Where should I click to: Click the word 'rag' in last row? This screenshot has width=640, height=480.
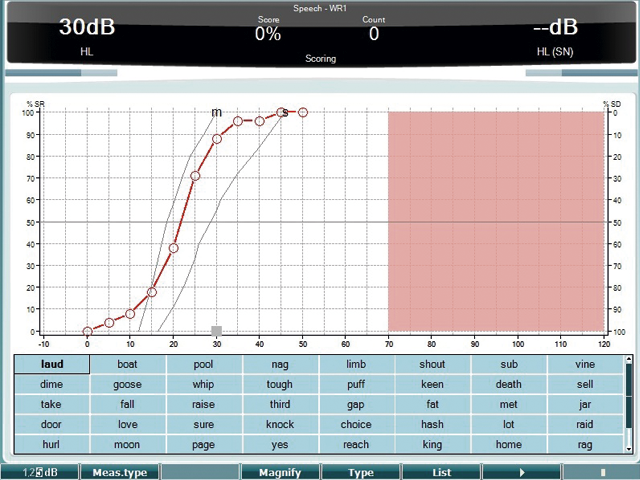coord(585,445)
